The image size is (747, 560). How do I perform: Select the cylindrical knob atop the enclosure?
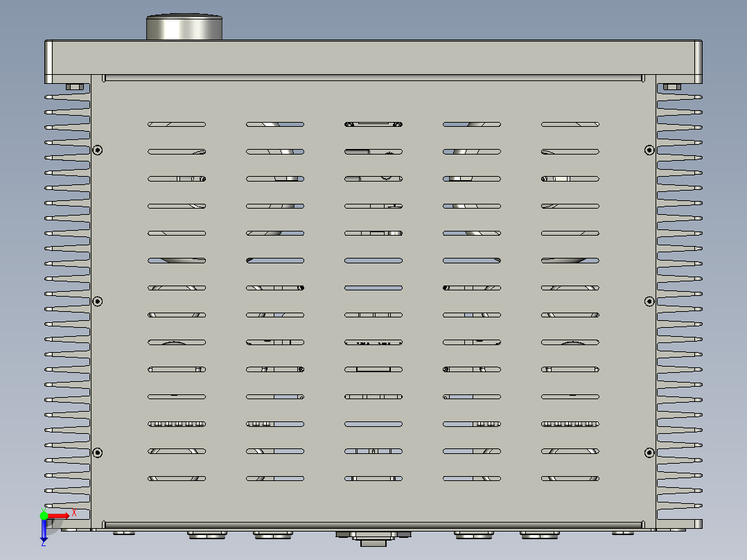pos(184,27)
